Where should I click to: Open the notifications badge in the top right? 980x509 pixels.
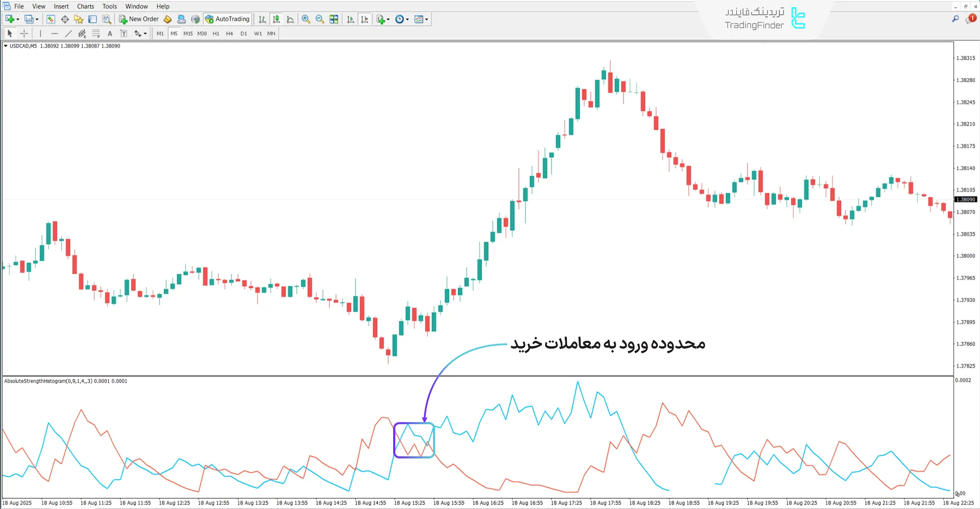(972, 19)
